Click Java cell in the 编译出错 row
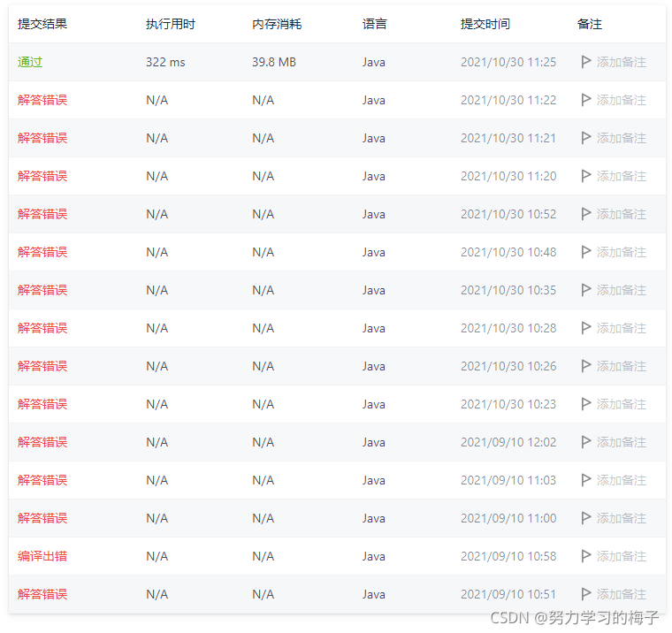 click(374, 556)
